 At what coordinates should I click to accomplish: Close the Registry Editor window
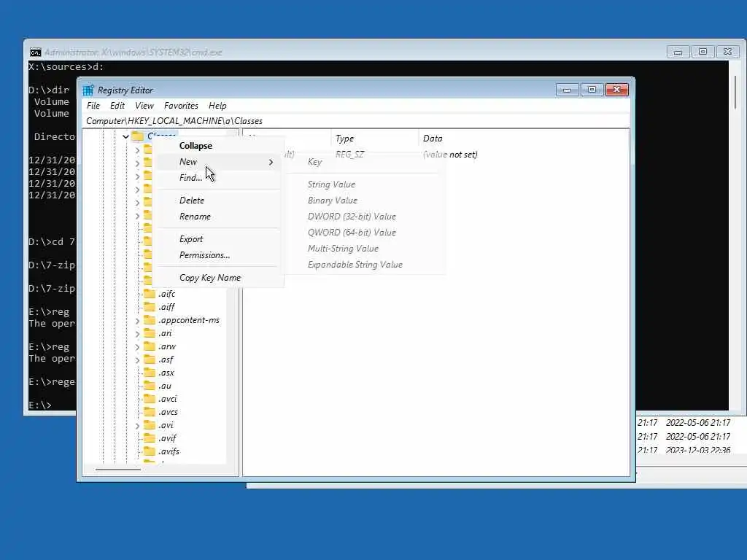pyautogui.click(x=617, y=90)
